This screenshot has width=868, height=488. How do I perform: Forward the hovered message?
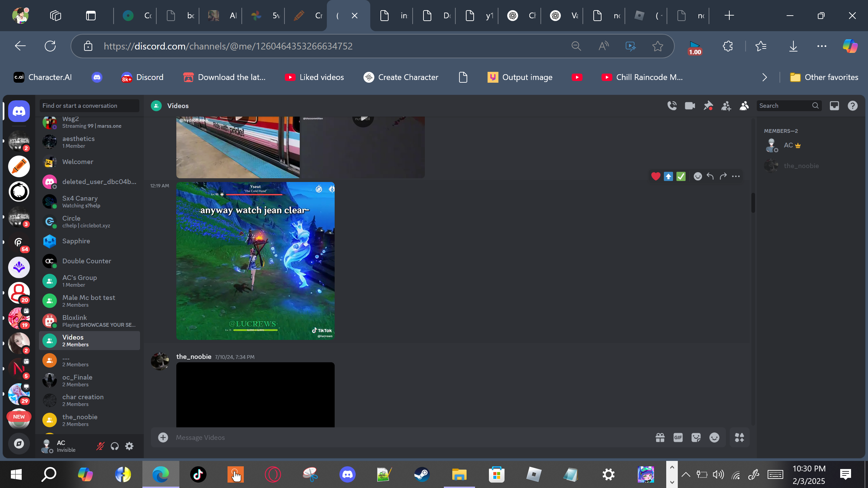(x=723, y=176)
